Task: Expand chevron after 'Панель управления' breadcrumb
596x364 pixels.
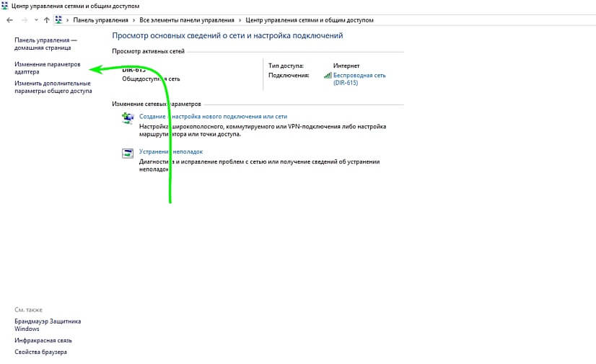Action: (133, 21)
